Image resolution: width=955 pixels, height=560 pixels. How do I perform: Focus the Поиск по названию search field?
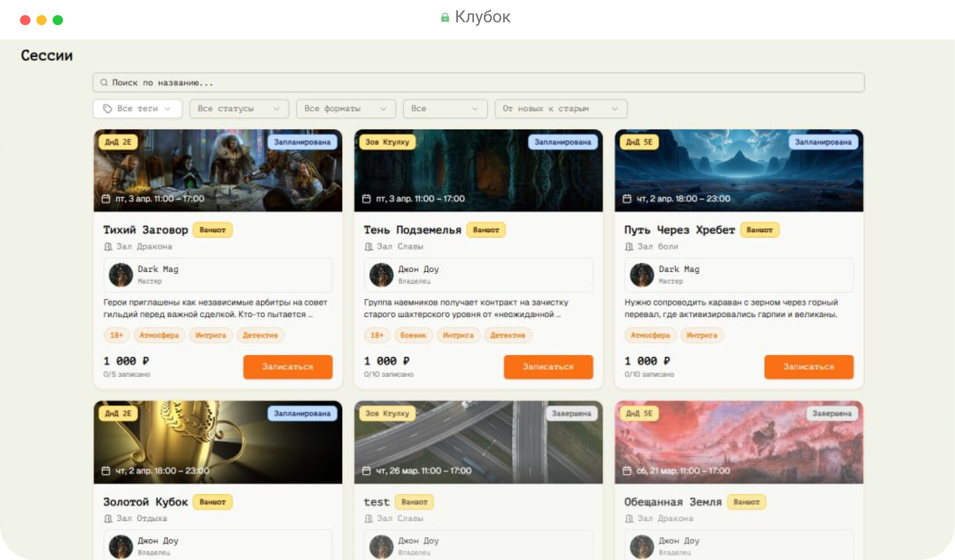(x=479, y=82)
